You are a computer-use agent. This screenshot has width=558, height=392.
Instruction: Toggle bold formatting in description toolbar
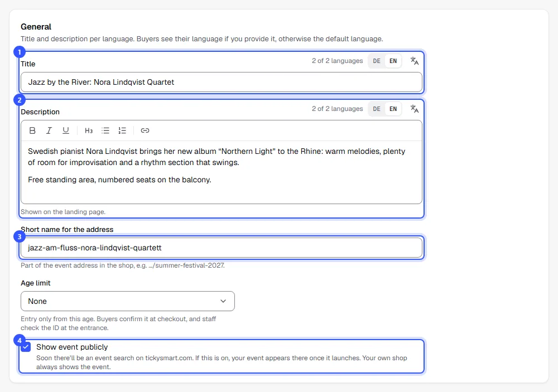32,130
